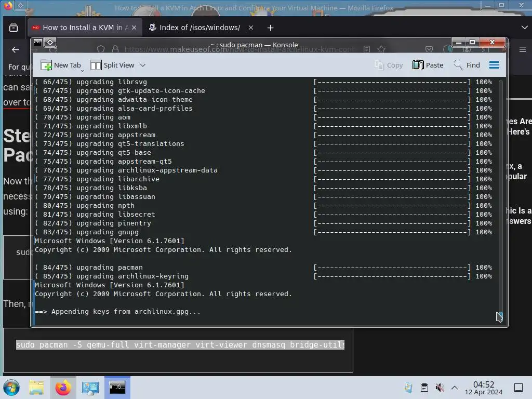
Task: Open the Start menu button
Action: 11,388
